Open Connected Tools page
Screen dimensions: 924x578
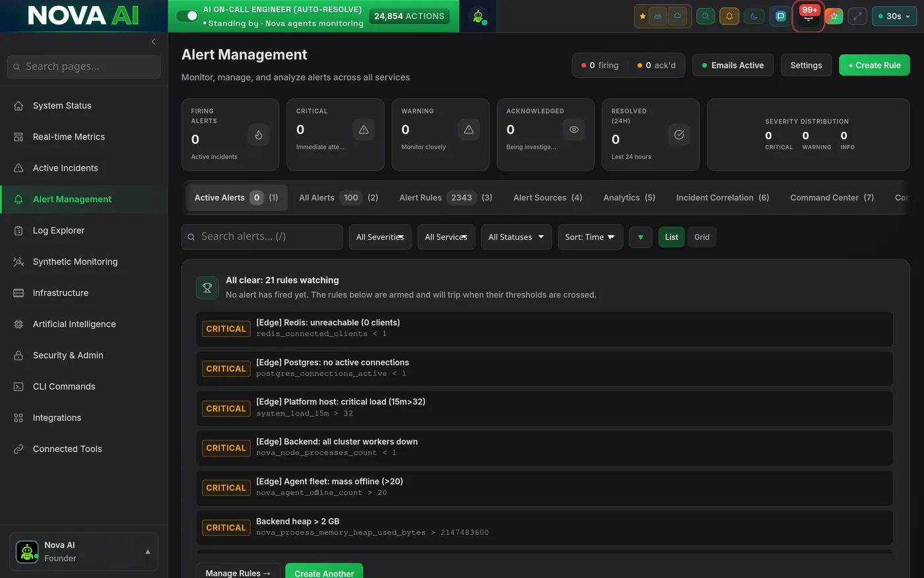84,449
